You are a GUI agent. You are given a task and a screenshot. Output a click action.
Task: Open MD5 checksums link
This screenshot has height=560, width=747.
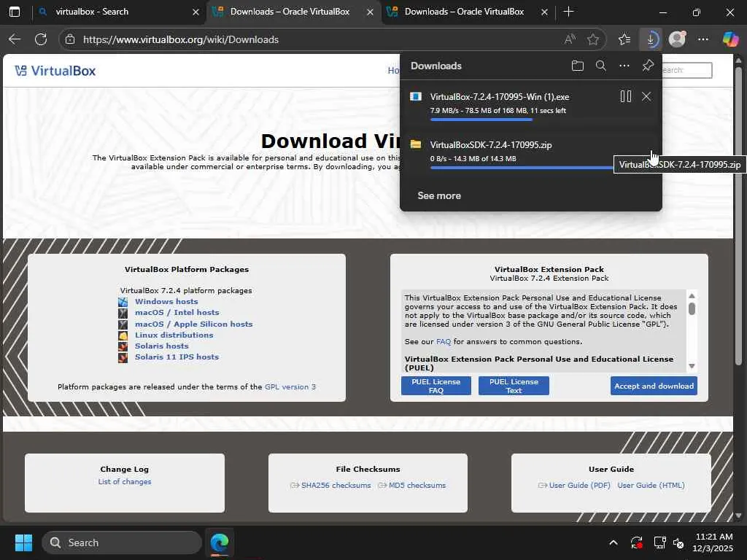click(x=417, y=485)
